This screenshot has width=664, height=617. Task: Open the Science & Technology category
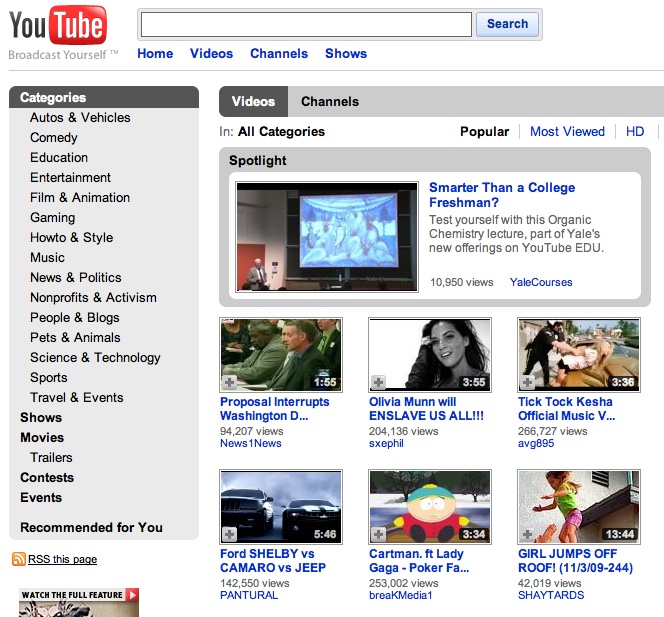tap(95, 357)
